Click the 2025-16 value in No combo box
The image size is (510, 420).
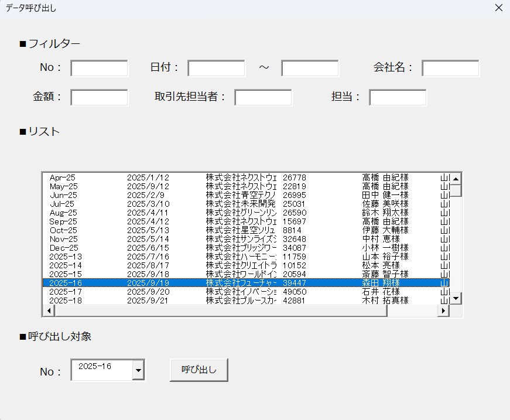pos(95,366)
